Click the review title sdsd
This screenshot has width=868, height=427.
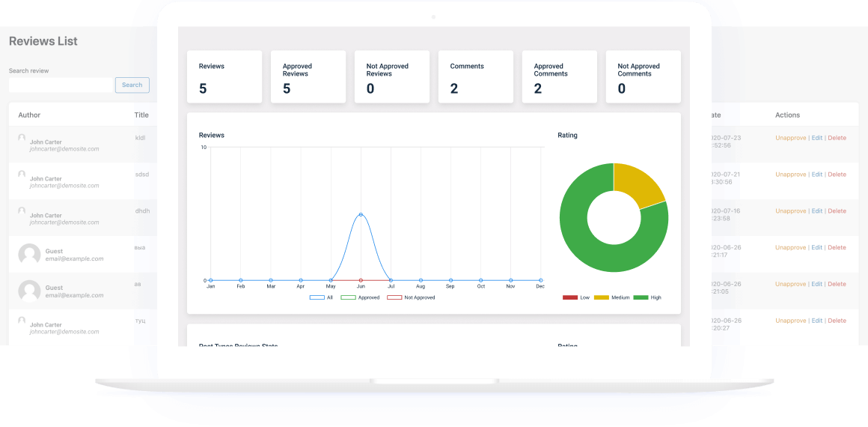(x=142, y=174)
